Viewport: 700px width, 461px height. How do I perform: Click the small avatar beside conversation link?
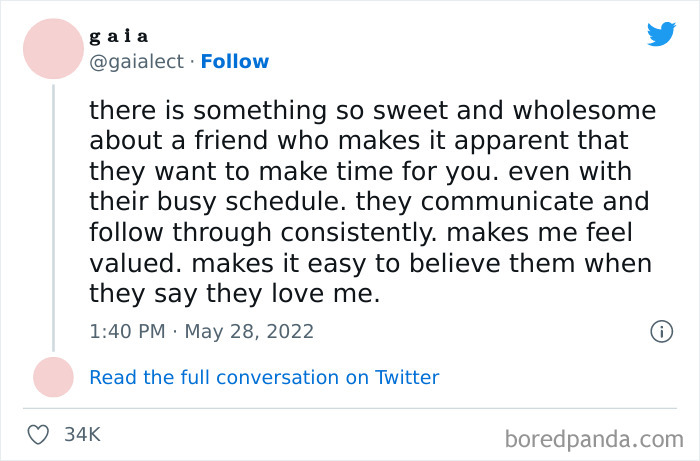(x=53, y=377)
